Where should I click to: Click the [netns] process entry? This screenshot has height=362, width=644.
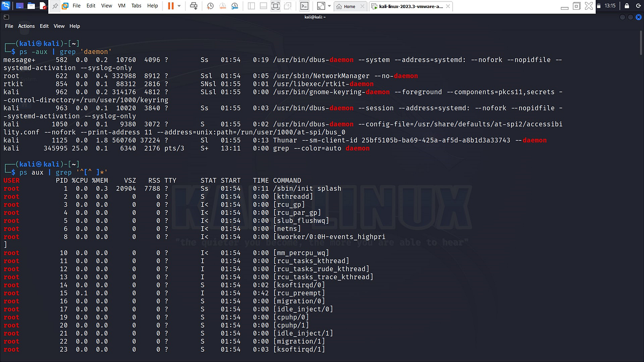[x=287, y=228]
